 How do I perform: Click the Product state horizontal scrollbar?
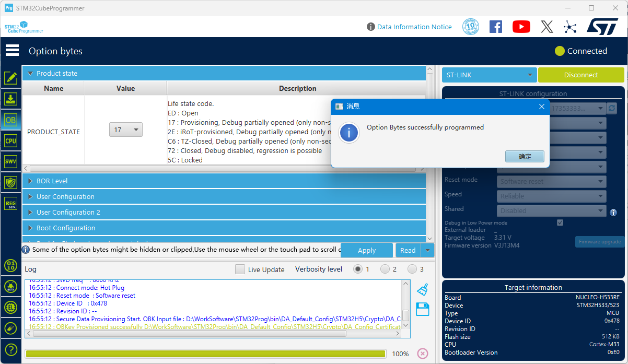point(224,169)
